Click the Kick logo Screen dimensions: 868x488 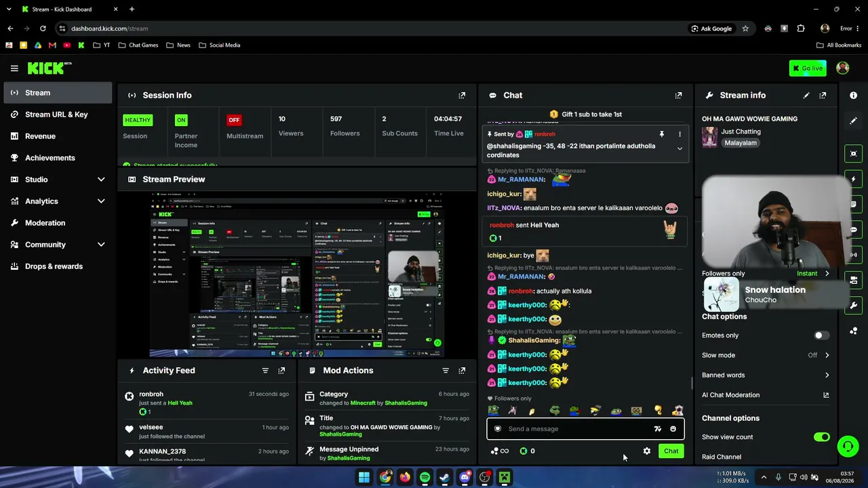click(49, 68)
